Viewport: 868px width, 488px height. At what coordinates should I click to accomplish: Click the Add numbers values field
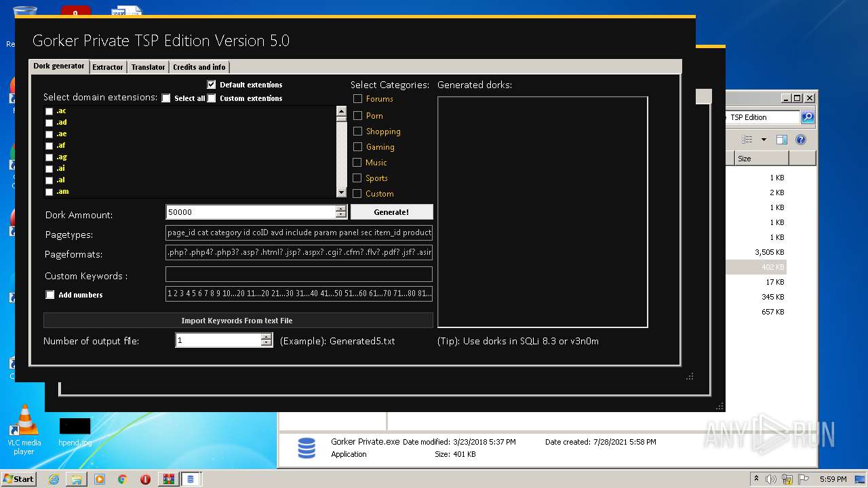coord(299,293)
